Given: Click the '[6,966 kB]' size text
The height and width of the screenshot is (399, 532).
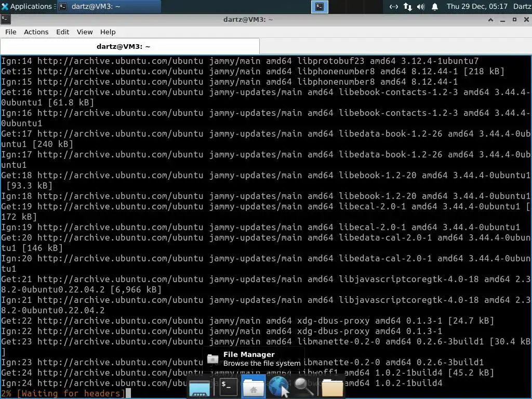Looking at the screenshot, I should coord(136,289).
